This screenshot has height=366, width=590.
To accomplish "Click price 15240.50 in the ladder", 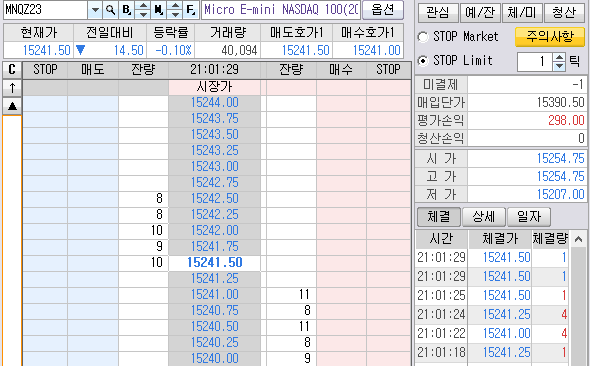I will coord(214,327).
